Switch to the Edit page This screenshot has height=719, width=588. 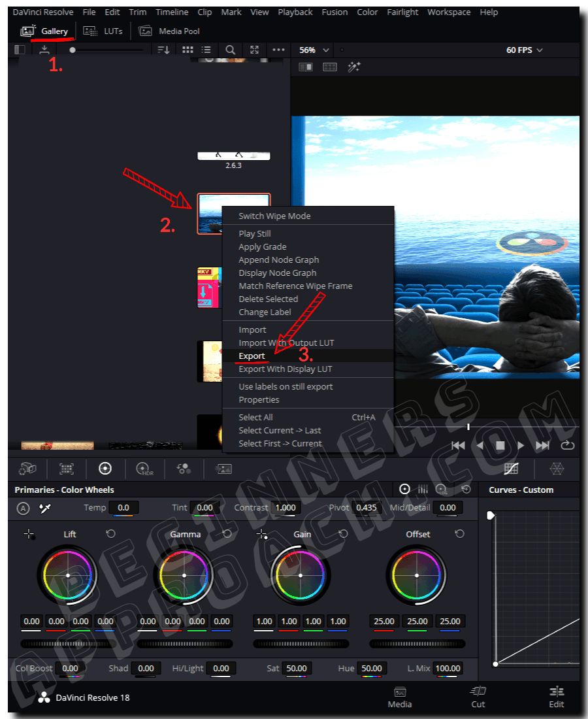pyautogui.click(x=556, y=697)
